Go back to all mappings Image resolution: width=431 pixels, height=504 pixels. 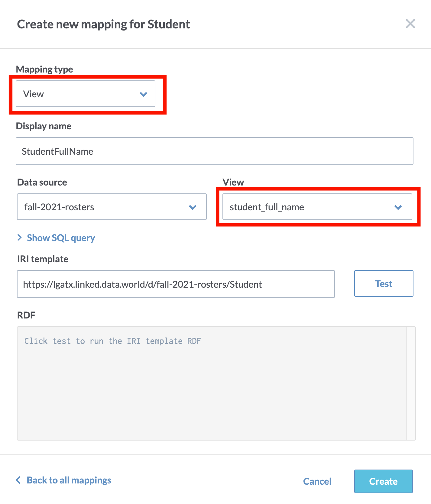[x=63, y=480]
